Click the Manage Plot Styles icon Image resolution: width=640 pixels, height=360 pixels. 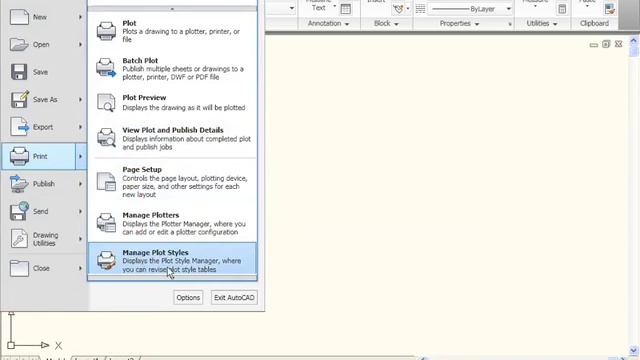click(106, 260)
